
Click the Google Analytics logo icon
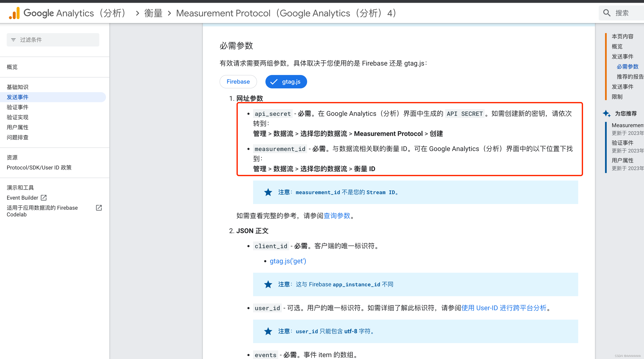pyautogui.click(x=14, y=13)
